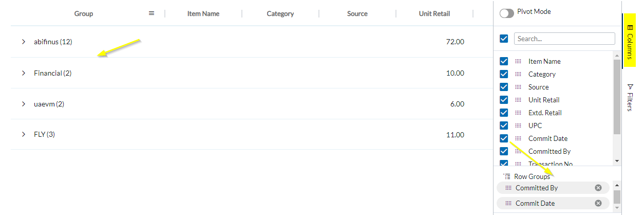Grab drag handle beside Extd. Retail column
The image size is (644, 215).
(518, 113)
